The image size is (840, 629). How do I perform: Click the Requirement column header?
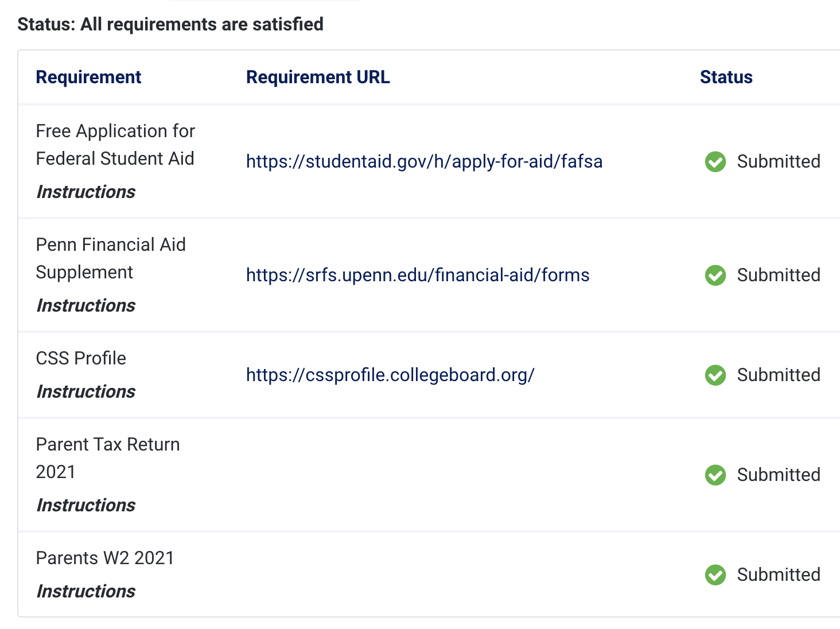pyautogui.click(x=88, y=77)
